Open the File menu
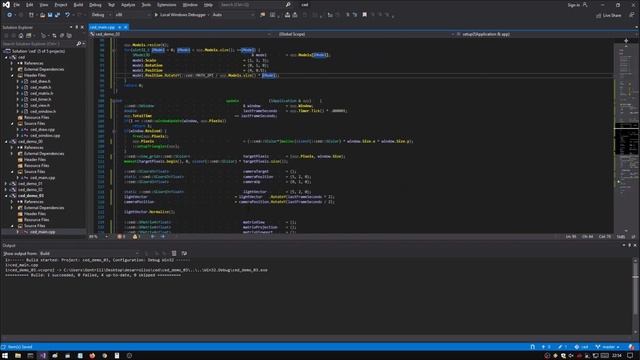 click(x=16, y=5)
